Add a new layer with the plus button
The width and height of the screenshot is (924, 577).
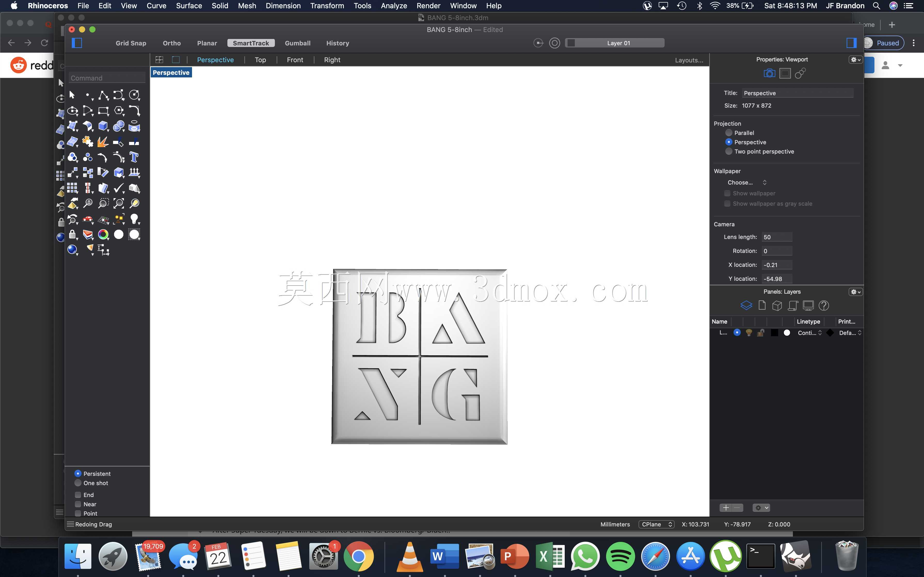coord(726,508)
